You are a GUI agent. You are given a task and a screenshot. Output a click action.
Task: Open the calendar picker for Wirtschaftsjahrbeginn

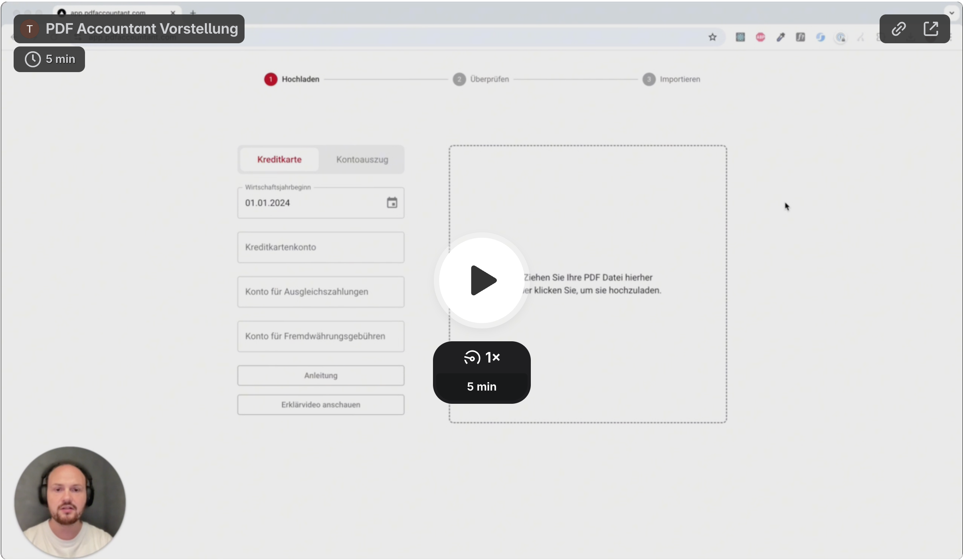[392, 203]
